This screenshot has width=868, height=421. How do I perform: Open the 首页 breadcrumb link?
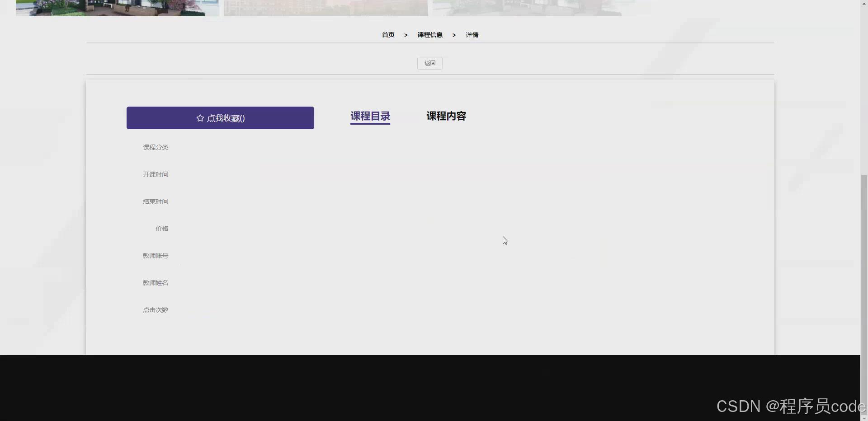388,35
